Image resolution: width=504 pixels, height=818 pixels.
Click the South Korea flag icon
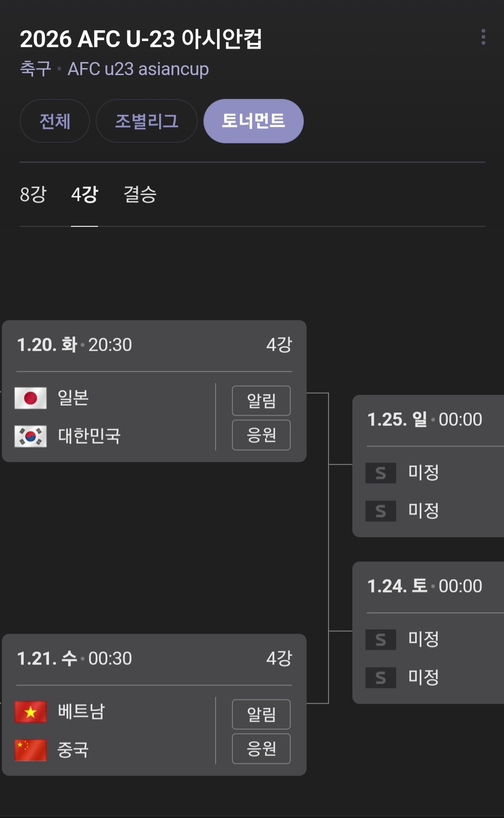(30, 437)
